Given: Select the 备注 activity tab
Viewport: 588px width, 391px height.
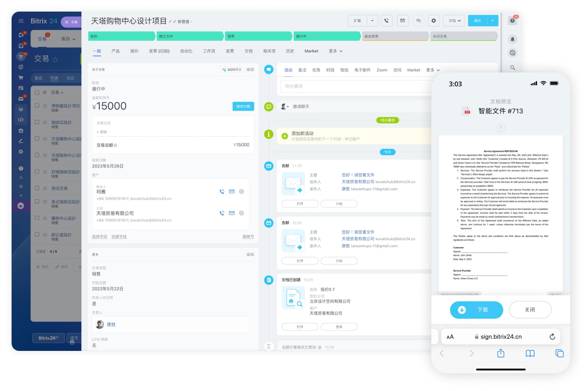Looking at the screenshot, I should (x=302, y=70).
